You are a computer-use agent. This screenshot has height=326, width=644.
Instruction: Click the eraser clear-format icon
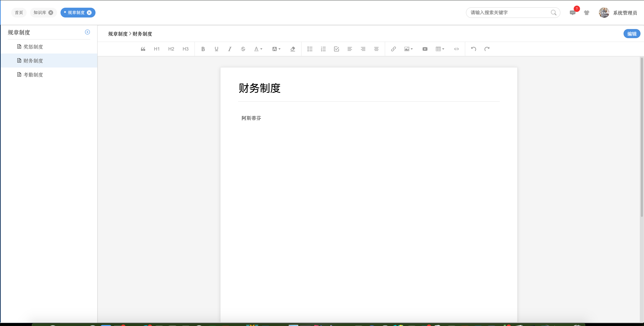click(293, 49)
